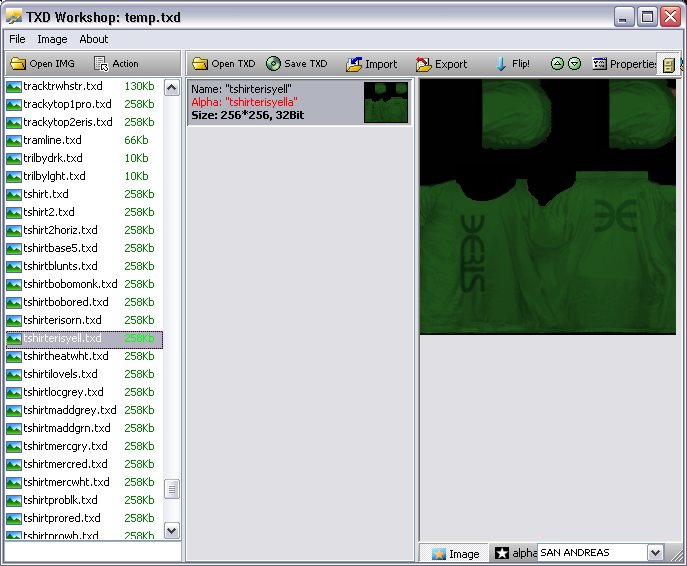687x566 pixels.
Task: Select tshirtprored.txd in the list
Action: pos(84,518)
